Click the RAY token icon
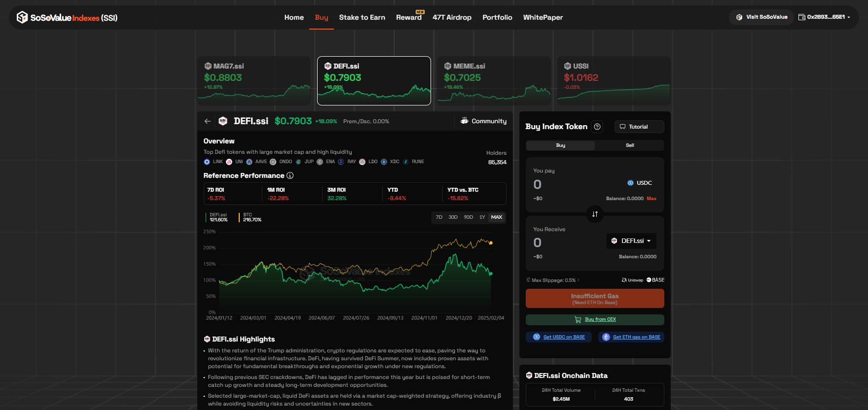 (x=341, y=162)
